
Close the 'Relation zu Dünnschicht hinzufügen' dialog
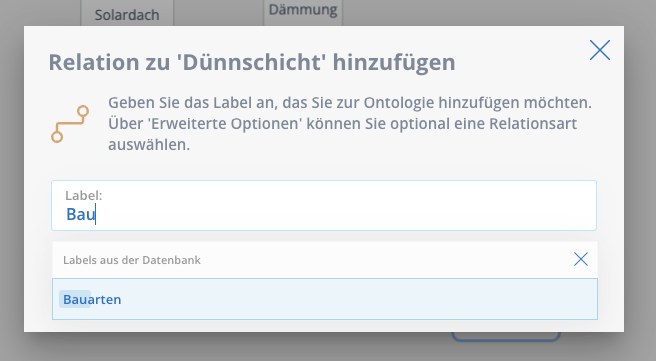(600, 50)
